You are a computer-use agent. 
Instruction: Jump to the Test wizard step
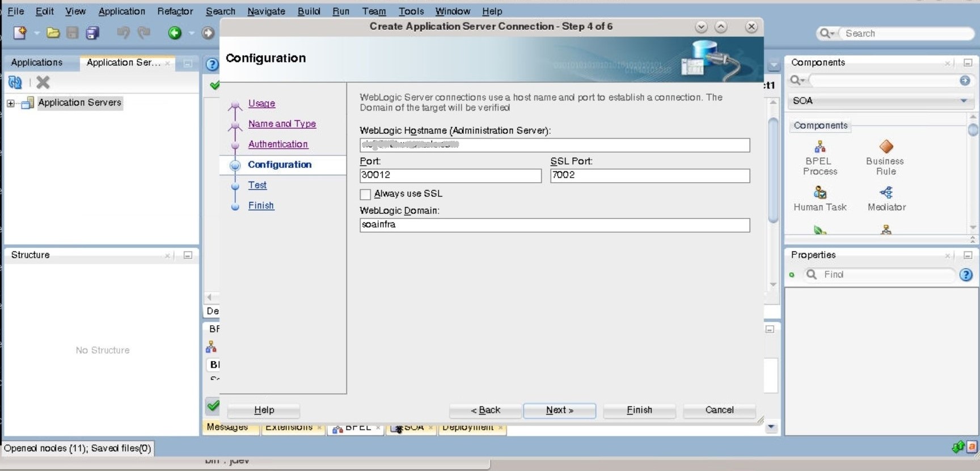pos(257,185)
